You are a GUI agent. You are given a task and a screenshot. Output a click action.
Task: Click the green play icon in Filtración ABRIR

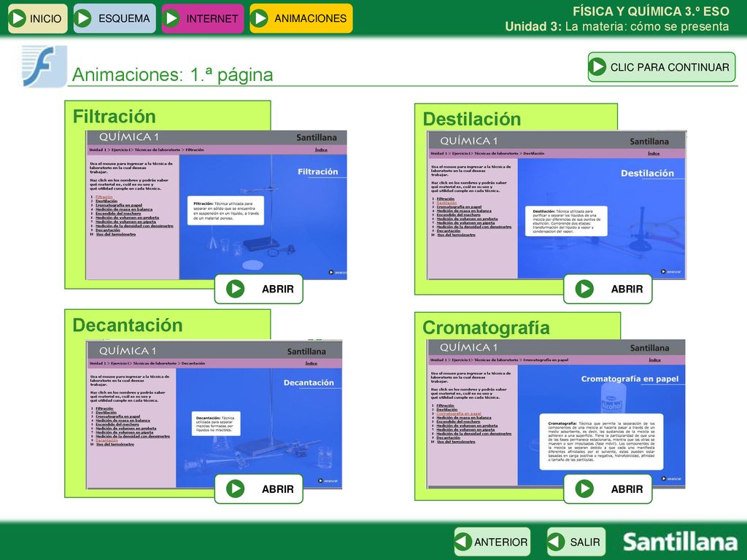(236, 289)
